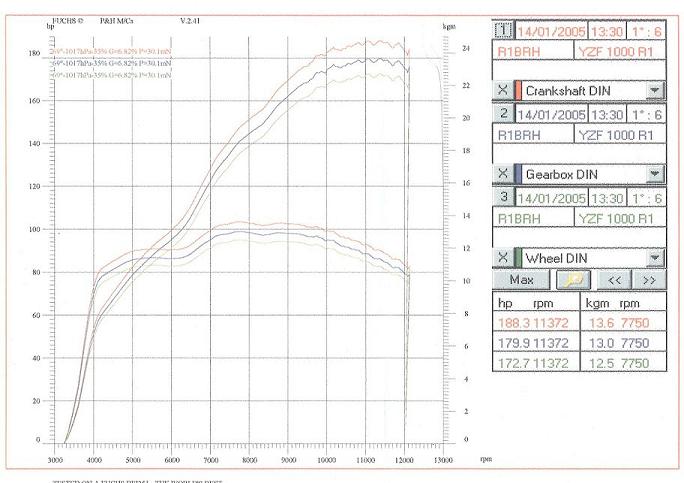Click the V.2.41 version text above chart
This screenshot has height=483, width=684.
tap(190, 21)
